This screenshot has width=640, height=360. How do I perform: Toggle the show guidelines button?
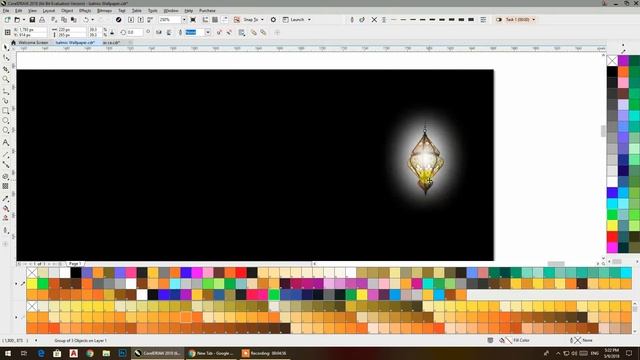tap(225, 20)
